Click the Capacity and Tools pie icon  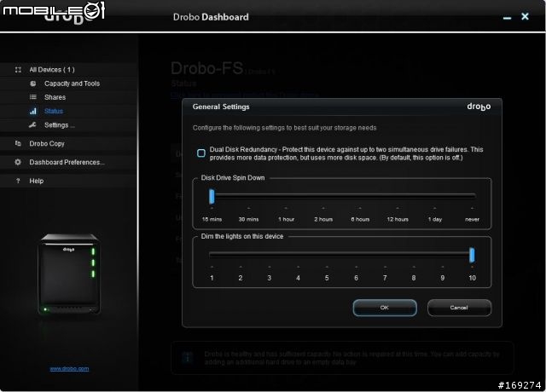pos(33,84)
